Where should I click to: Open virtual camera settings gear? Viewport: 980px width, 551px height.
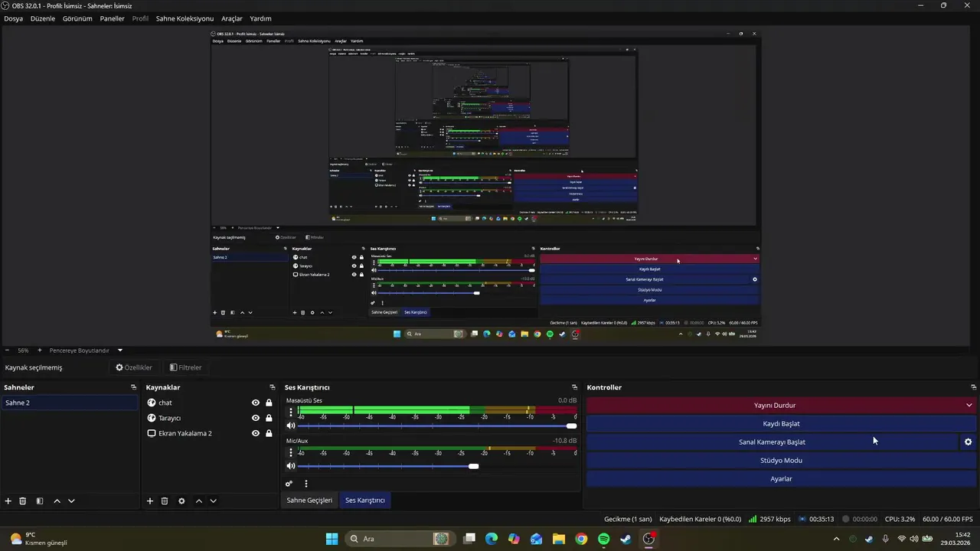pos(968,442)
